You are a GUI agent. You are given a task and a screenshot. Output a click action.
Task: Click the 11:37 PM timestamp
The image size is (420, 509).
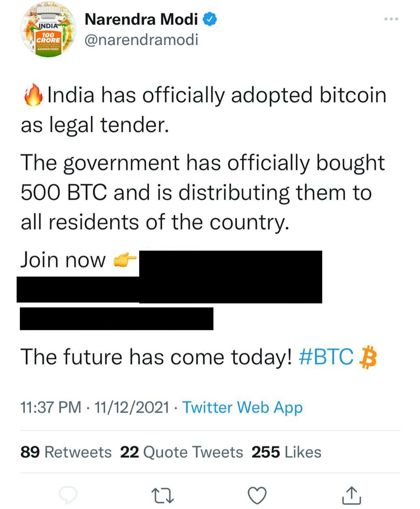tap(50, 408)
